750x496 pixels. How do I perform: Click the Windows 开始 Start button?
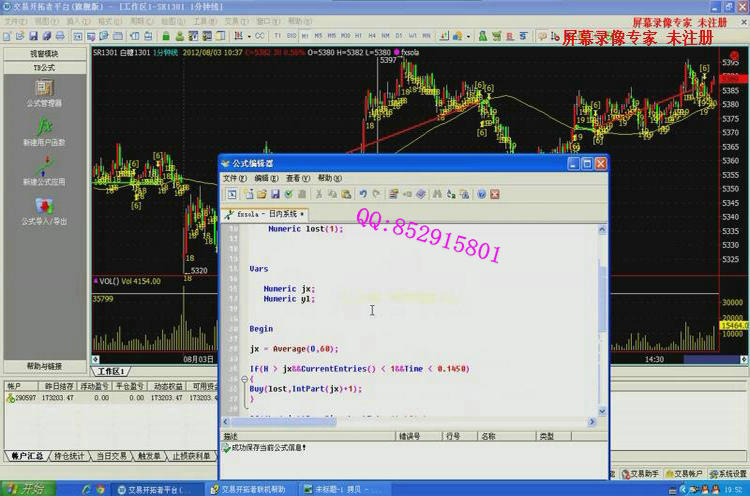point(28,488)
